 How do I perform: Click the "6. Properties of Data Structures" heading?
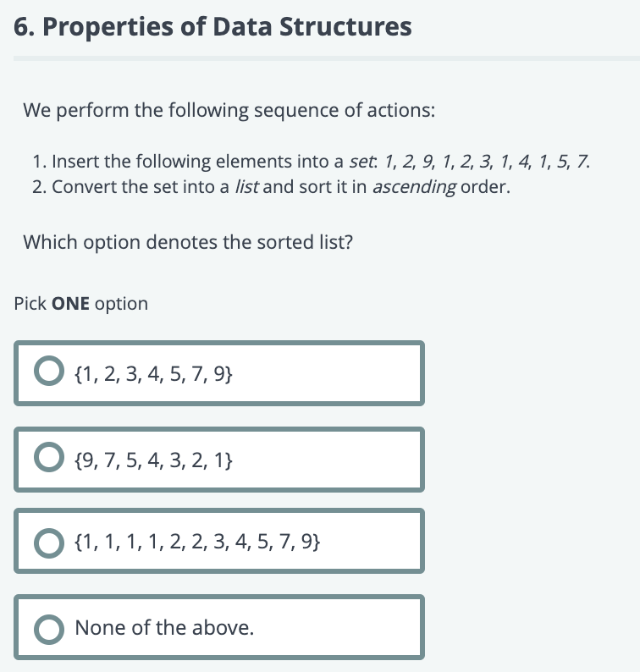coord(213,27)
